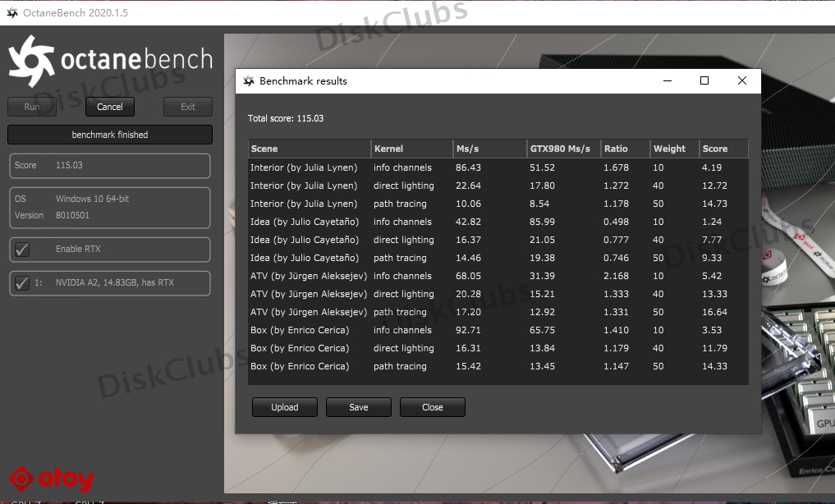
Task: Click the Close button in results dialog
Action: (432, 407)
